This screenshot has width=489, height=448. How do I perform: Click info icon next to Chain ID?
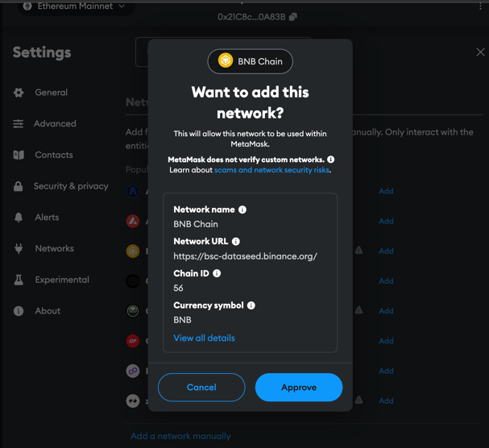[x=217, y=273]
